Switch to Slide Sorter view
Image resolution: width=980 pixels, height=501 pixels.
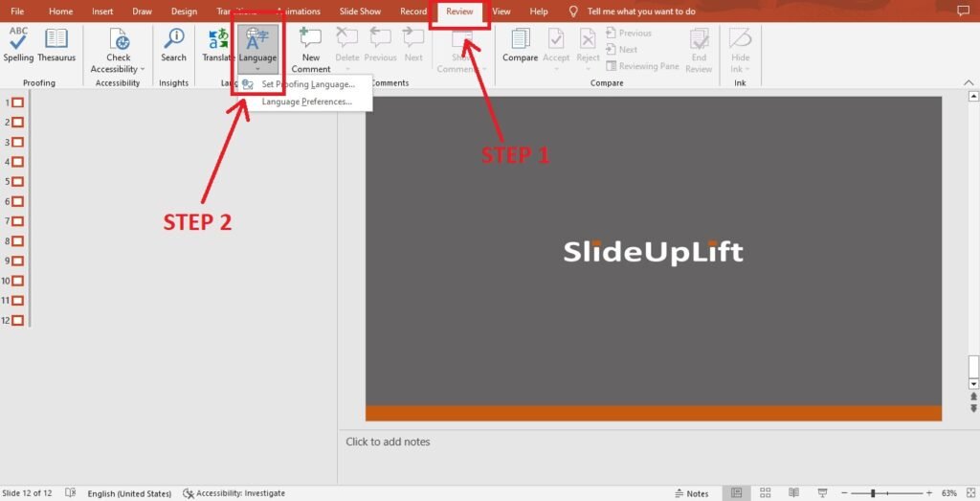click(x=765, y=493)
